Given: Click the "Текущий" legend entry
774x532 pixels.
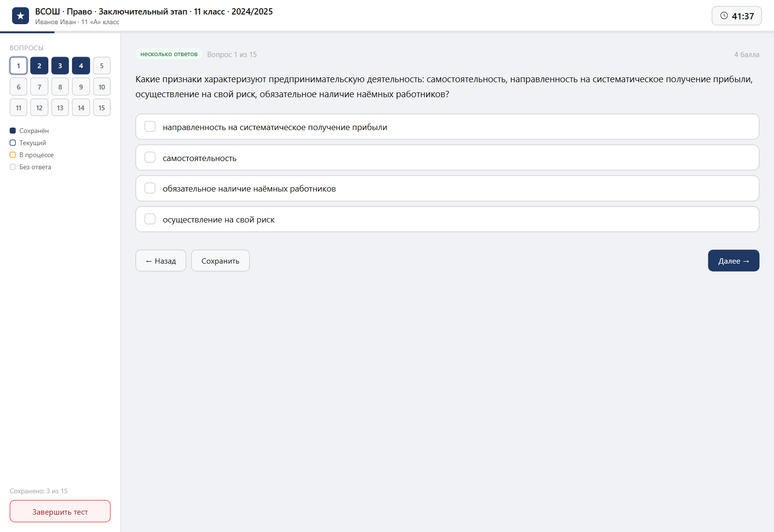Looking at the screenshot, I should (x=28, y=143).
